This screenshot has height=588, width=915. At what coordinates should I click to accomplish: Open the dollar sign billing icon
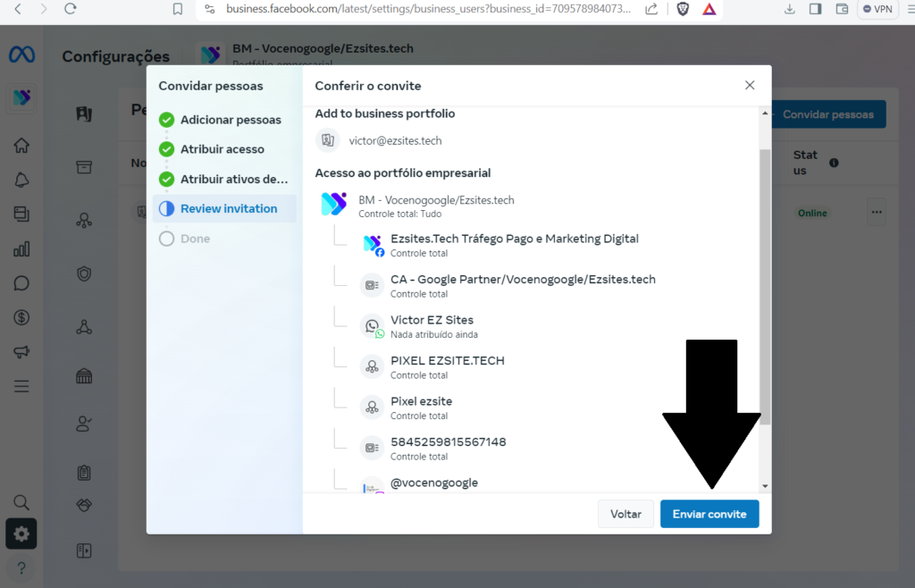(x=21, y=317)
